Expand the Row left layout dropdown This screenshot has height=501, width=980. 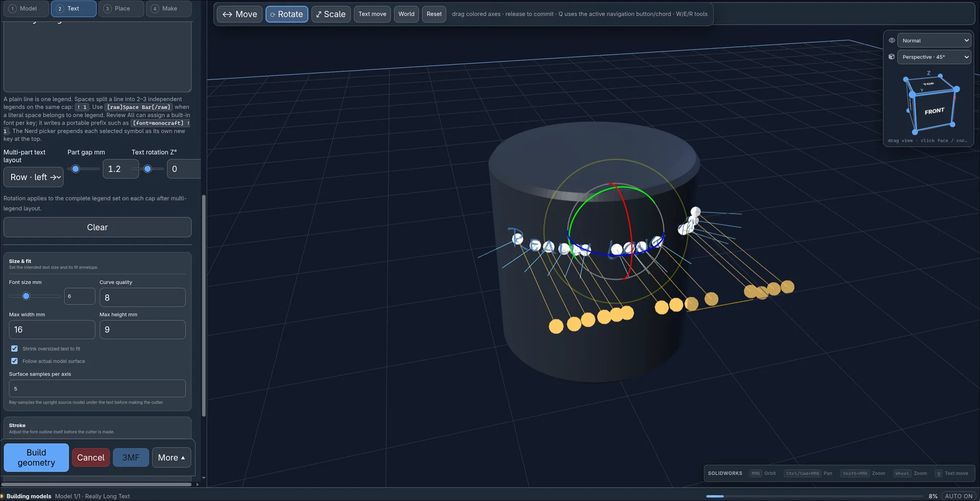[34, 177]
